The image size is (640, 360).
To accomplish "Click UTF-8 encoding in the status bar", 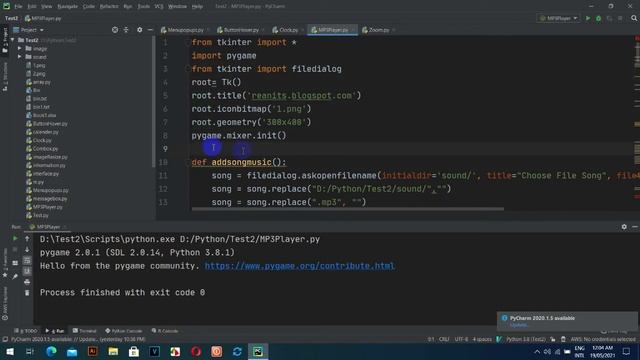I will [x=461, y=339].
